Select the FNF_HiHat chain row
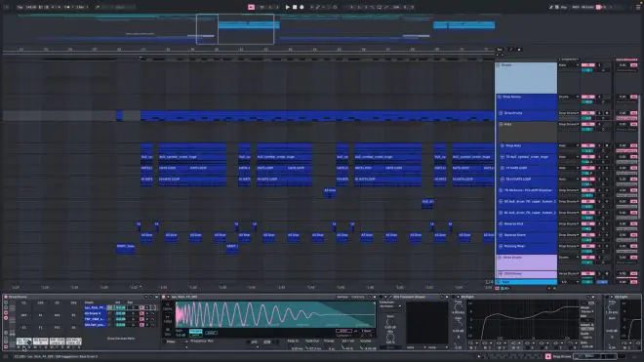The height and width of the screenshot is (362, 644). pos(96,318)
